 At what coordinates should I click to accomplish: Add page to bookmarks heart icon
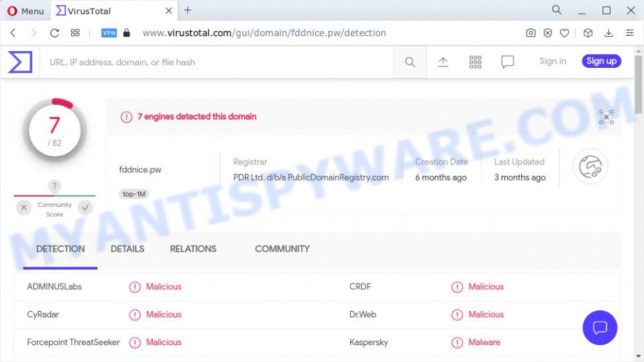click(x=565, y=33)
